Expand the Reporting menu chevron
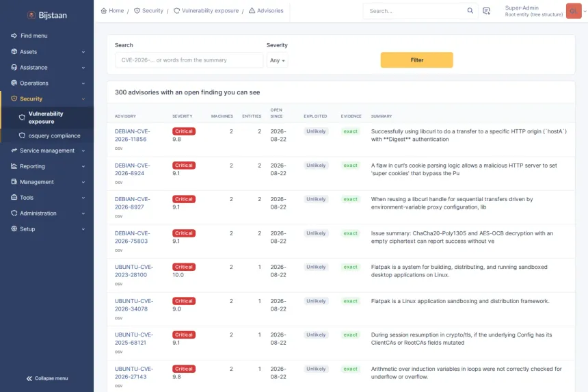The height and width of the screenshot is (392, 588). point(83,166)
